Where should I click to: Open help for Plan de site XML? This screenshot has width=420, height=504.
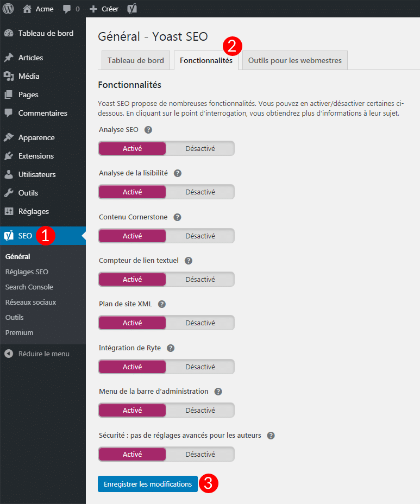pyautogui.click(x=162, y=304)
